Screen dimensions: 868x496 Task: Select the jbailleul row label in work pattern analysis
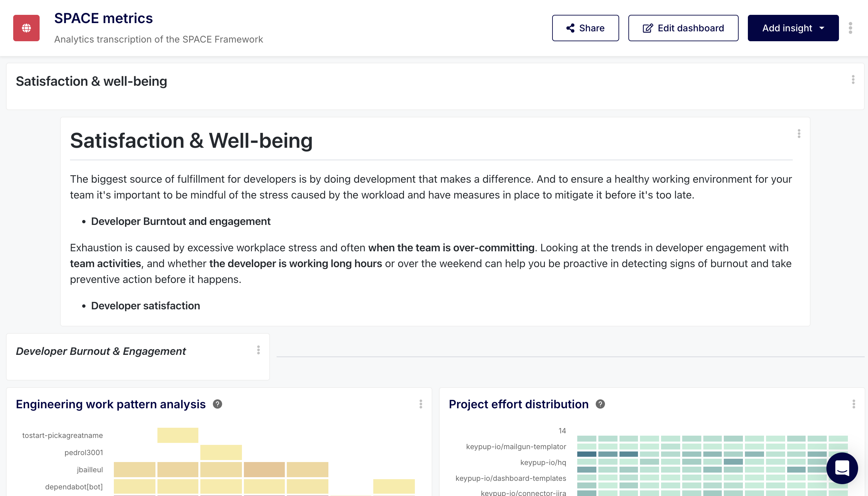90,469
